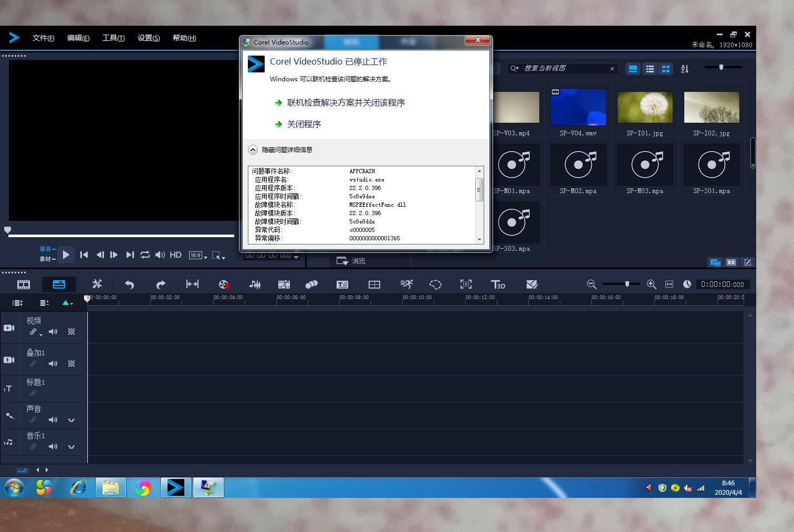Click the video track camera icon

click(x=9, y=328)
